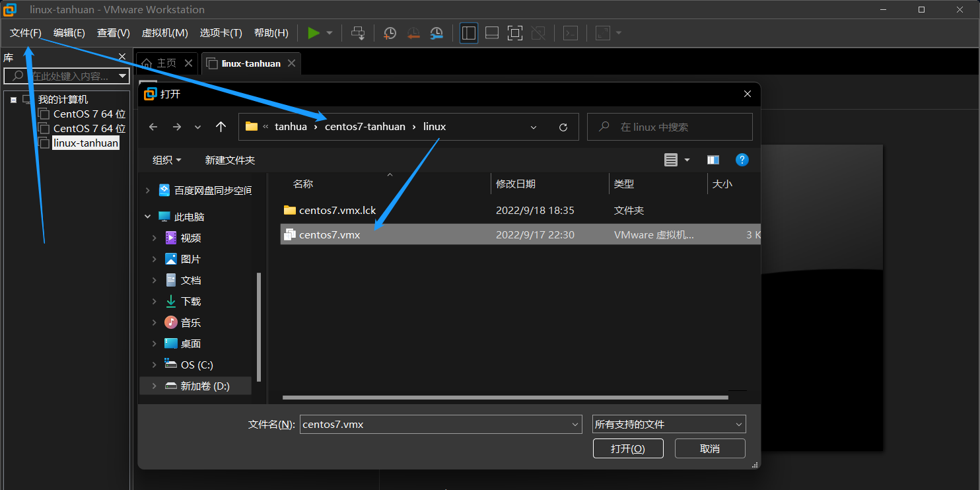Click the Back arrow in Open dialog
The image size is (980, 490).
coord(153,127)
